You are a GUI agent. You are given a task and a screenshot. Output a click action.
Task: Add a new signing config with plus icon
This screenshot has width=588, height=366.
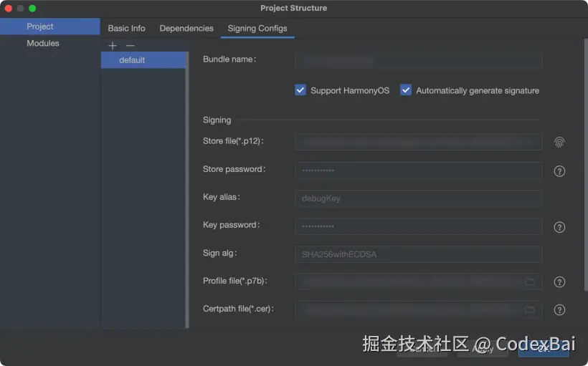(113, 46)
